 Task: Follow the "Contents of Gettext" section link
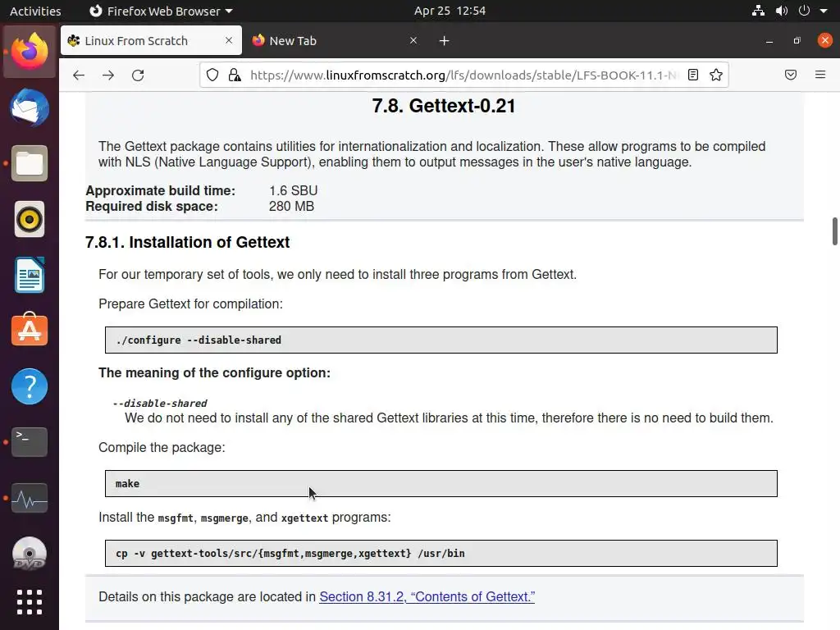click(427, 596)
